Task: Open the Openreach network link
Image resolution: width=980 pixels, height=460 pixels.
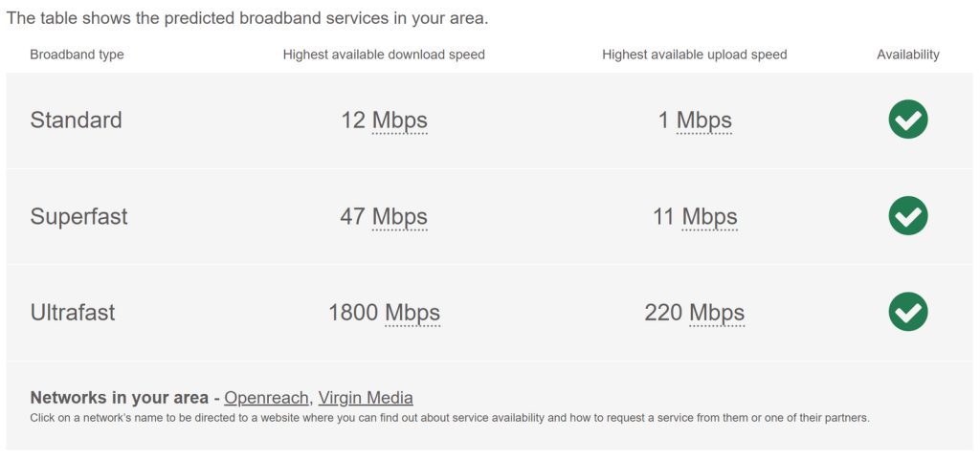Action: [266, 398]
